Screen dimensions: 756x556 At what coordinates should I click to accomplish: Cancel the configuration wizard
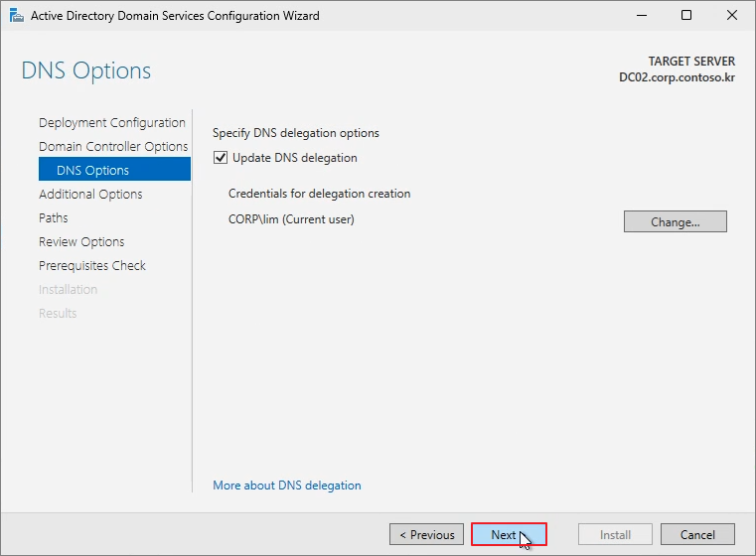coord(697,534)
